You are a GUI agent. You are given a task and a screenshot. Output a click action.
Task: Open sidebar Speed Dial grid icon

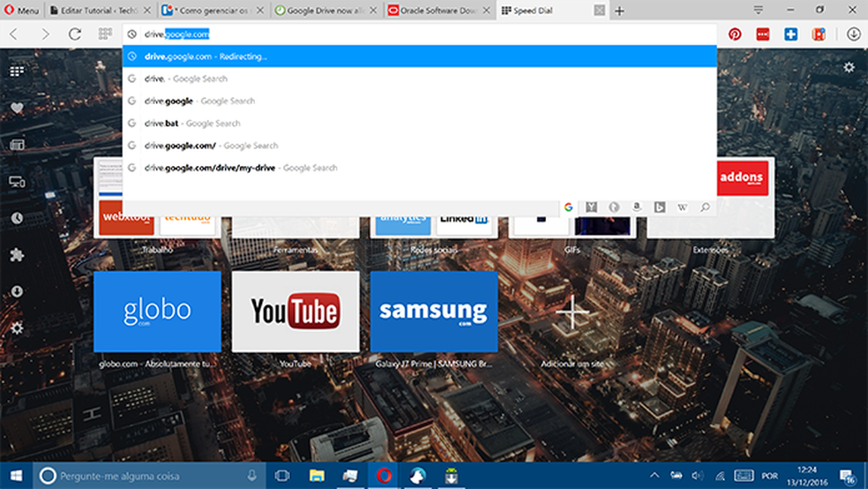(17, 71)
